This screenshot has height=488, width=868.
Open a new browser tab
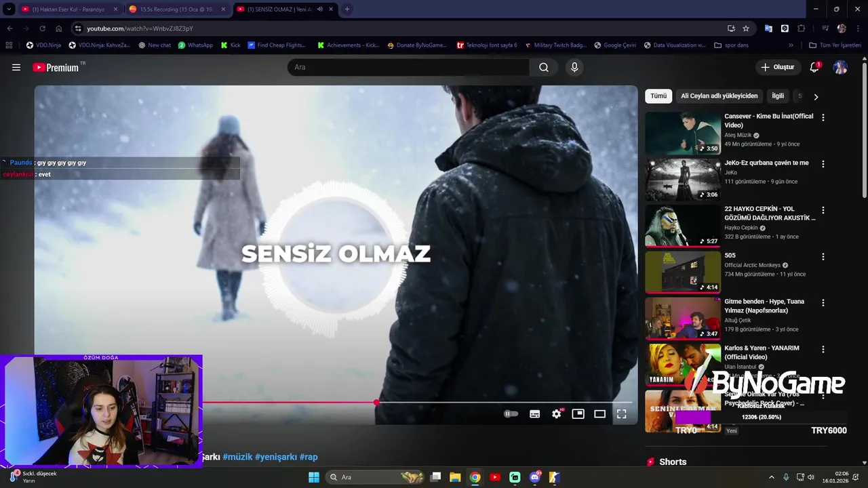347,9
